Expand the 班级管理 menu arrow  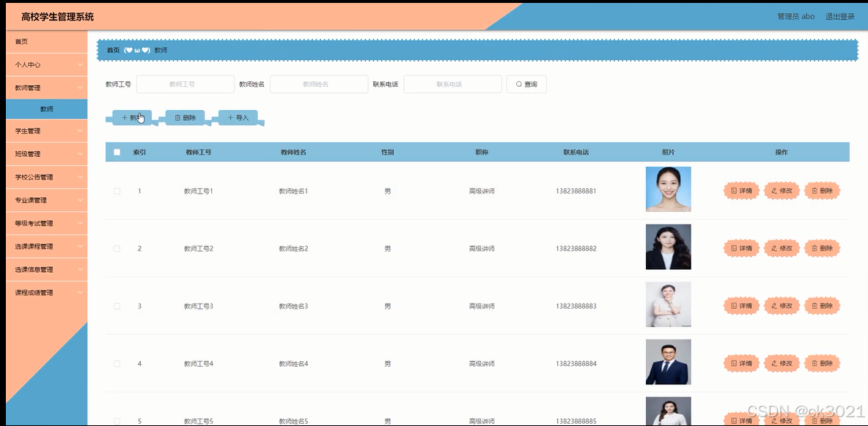(x=80, y=154)
